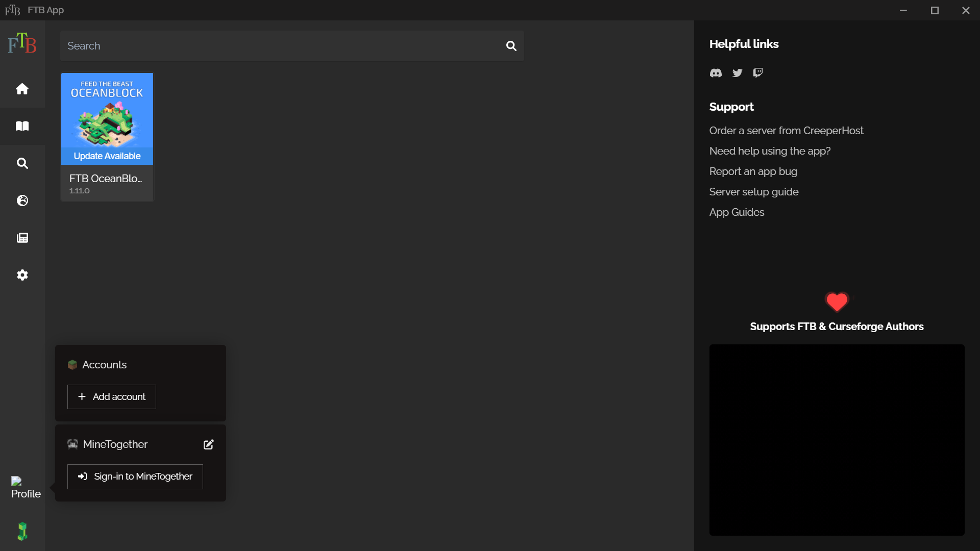Open the Browse globe icon in sidebar
Viewport: 980px width, 551px height.
coord(22,201)
